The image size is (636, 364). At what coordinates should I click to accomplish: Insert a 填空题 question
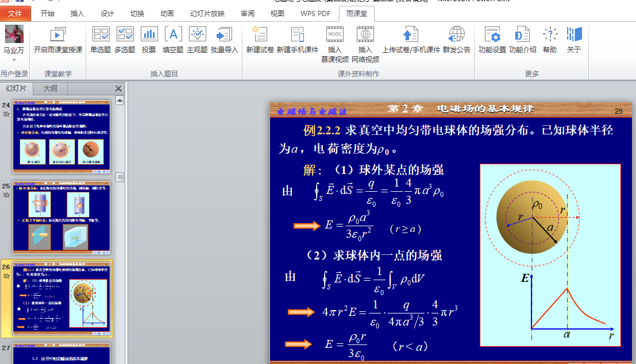(x=173, y=39)
